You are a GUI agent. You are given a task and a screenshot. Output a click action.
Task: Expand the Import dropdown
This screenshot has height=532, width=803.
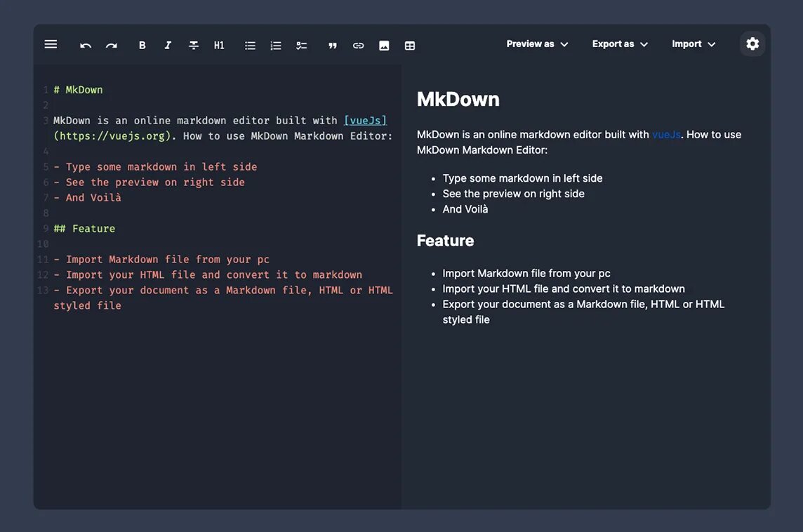click(x=693, y=44)
